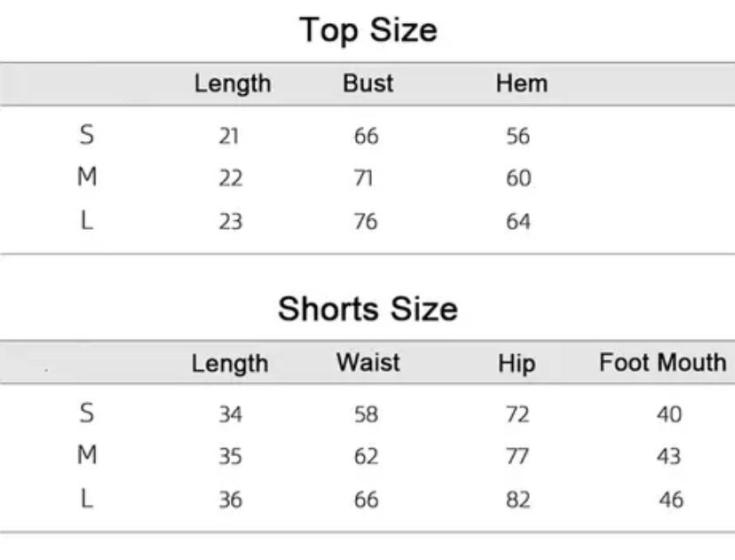735x560 pixels.
Task: Click Foot Mouth value 46 for size L
Action: click(x=670, y=500)
